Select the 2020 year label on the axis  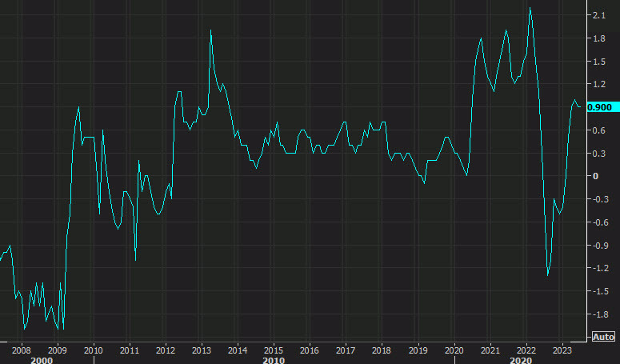(454, 350)
